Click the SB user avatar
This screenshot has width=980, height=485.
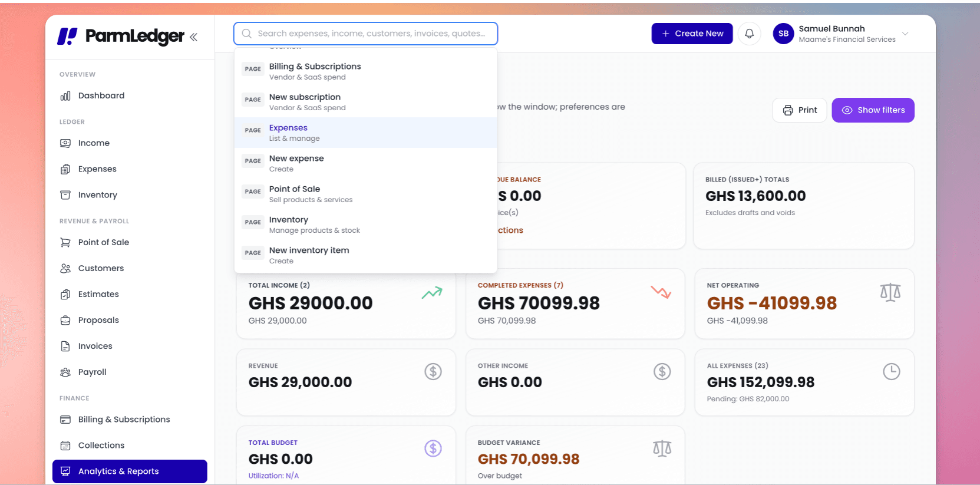pyautogui.click(x=783, y=34)
